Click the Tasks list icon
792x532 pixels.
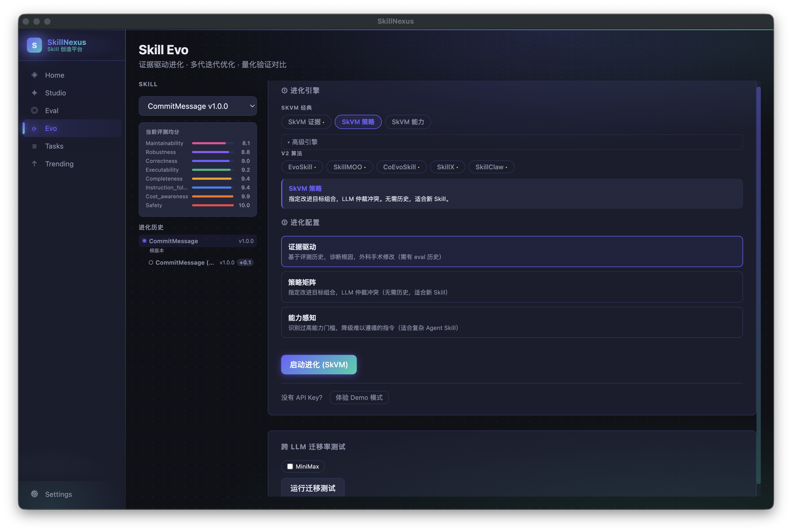tap(34, 146)
